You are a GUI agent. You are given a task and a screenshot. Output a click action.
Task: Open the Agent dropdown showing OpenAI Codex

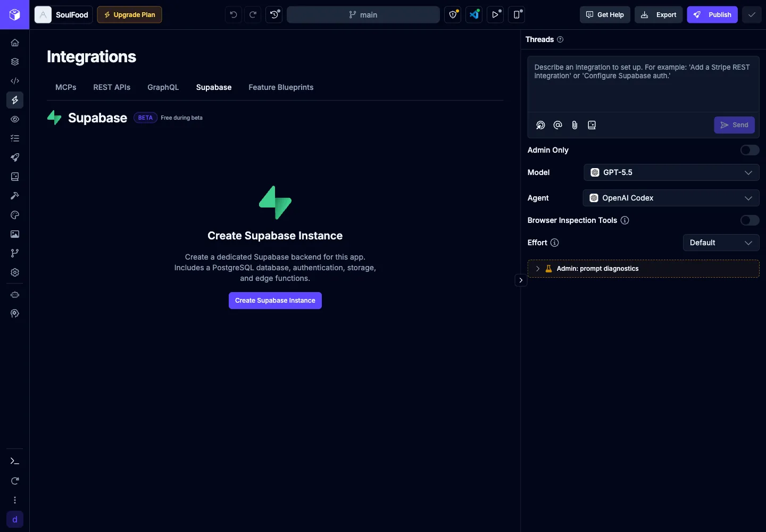(671, 198)
